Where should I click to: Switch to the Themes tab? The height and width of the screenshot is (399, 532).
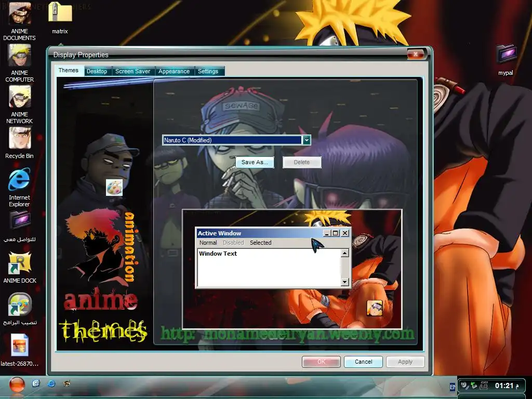point(68,71)
